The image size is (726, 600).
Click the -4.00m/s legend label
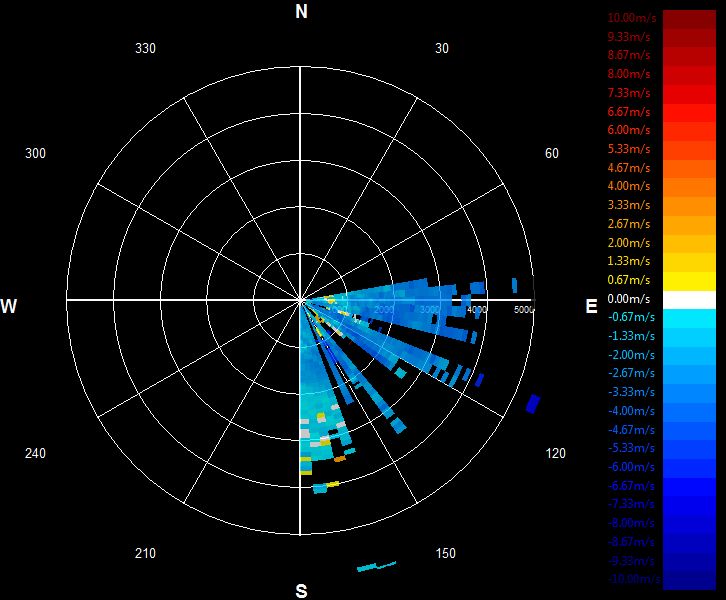(632, 411)
